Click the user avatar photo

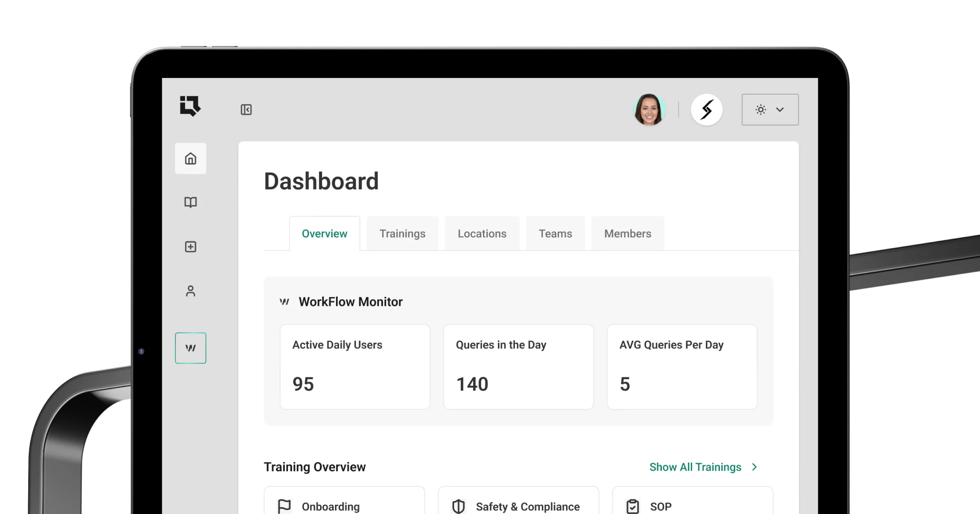[650, 109]
